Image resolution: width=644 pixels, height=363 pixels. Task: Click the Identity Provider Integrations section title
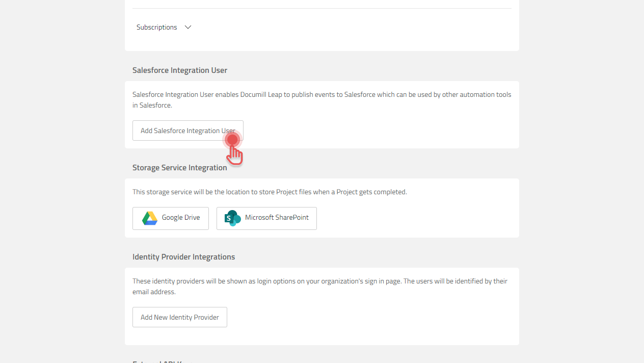pyautogui.click(x=183, y=256)
